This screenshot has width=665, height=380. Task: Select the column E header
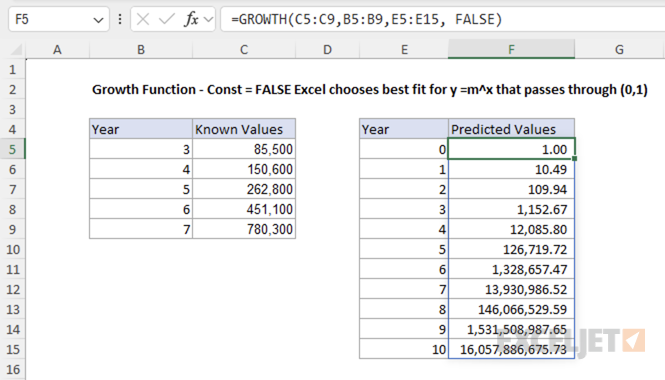click(404, 50)
